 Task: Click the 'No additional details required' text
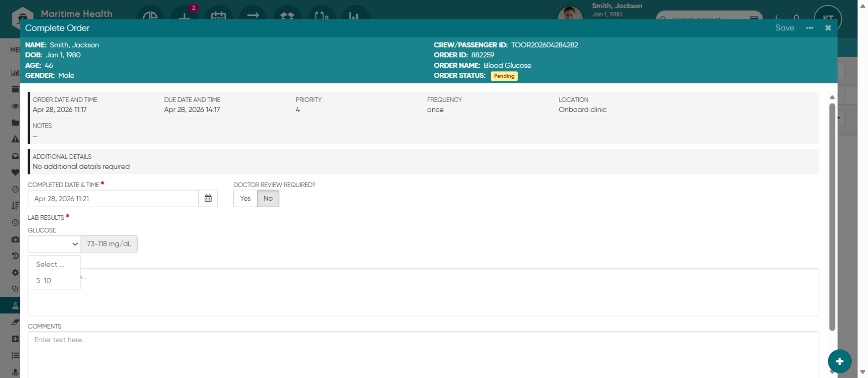(81, 167)
